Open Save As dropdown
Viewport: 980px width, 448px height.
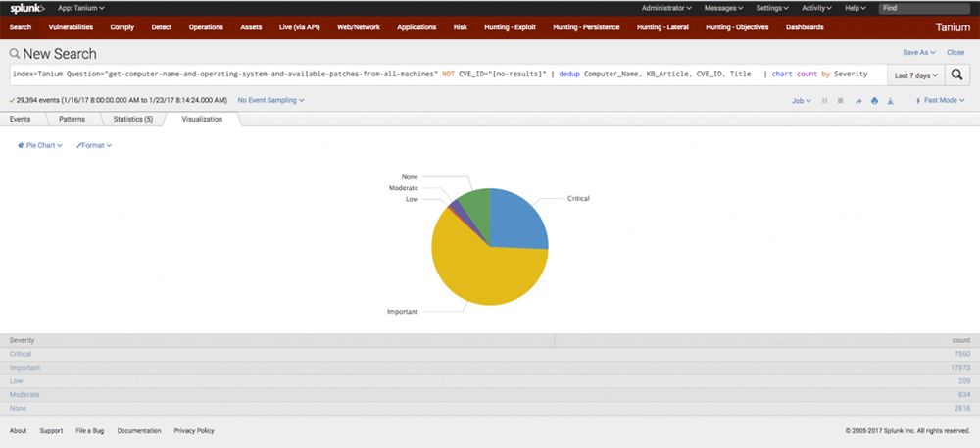919,53
